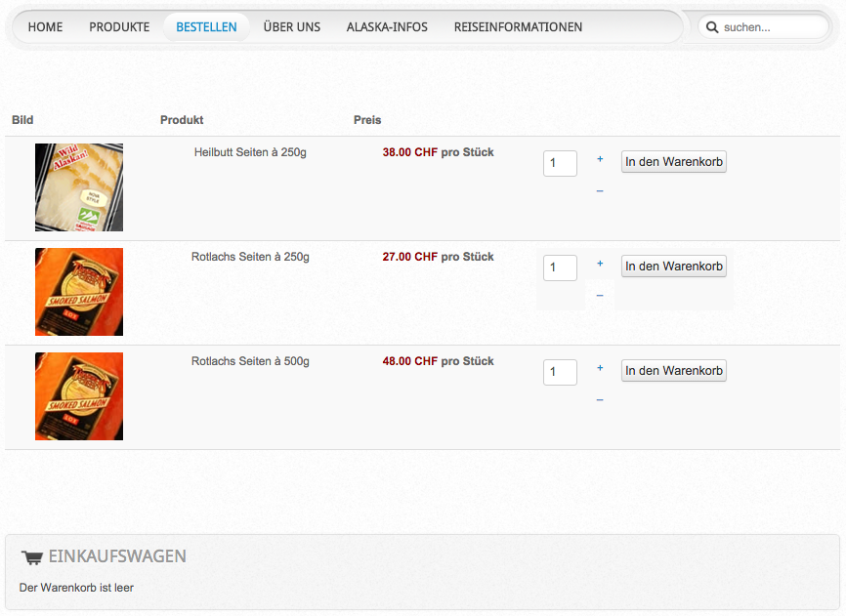Screen dimensions: 846x616
Task: Add Rotlachs Seiten 250g to Warenkorb
Action: [674, 267]
